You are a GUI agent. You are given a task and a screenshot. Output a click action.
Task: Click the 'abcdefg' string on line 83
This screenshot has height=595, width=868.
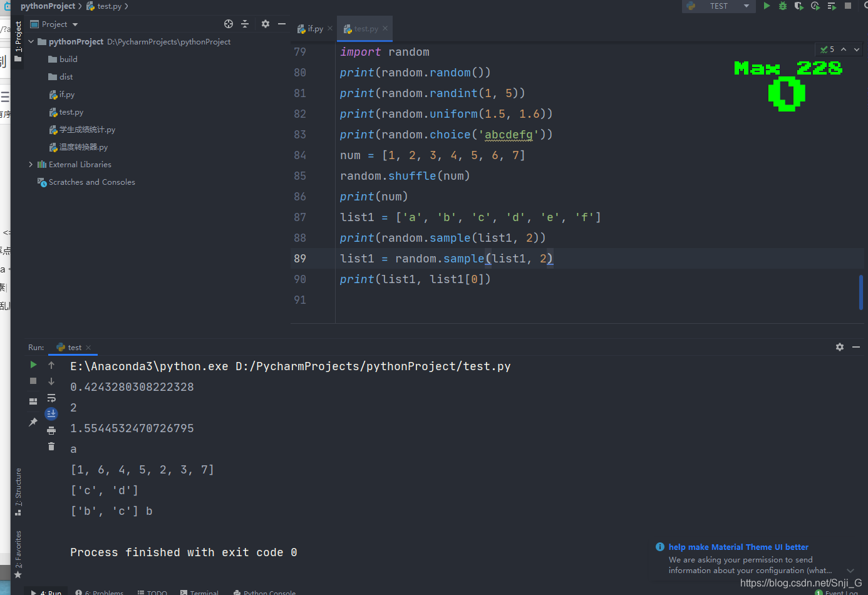click(x=509, y=135)
